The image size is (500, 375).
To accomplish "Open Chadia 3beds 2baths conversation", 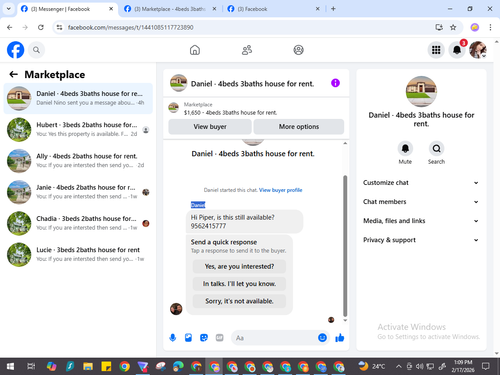I will [x=78, y=223].
